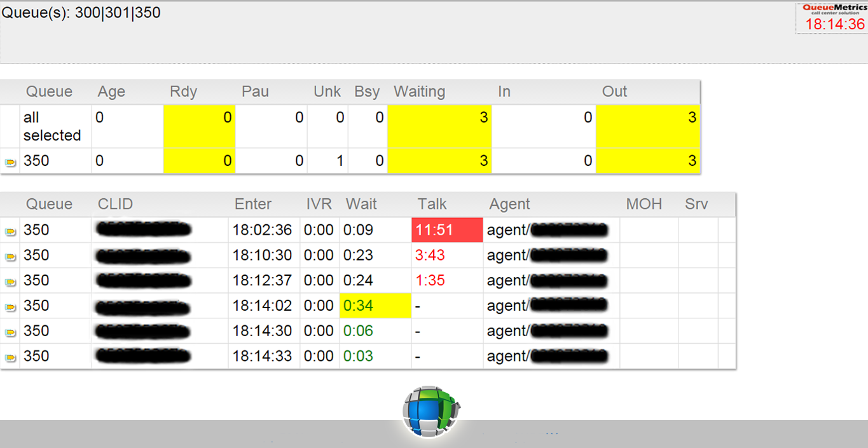Click the row icon for the call entered at 18:12:37
The width and height of the screenshot is (868, 448).
pos(10,282)
